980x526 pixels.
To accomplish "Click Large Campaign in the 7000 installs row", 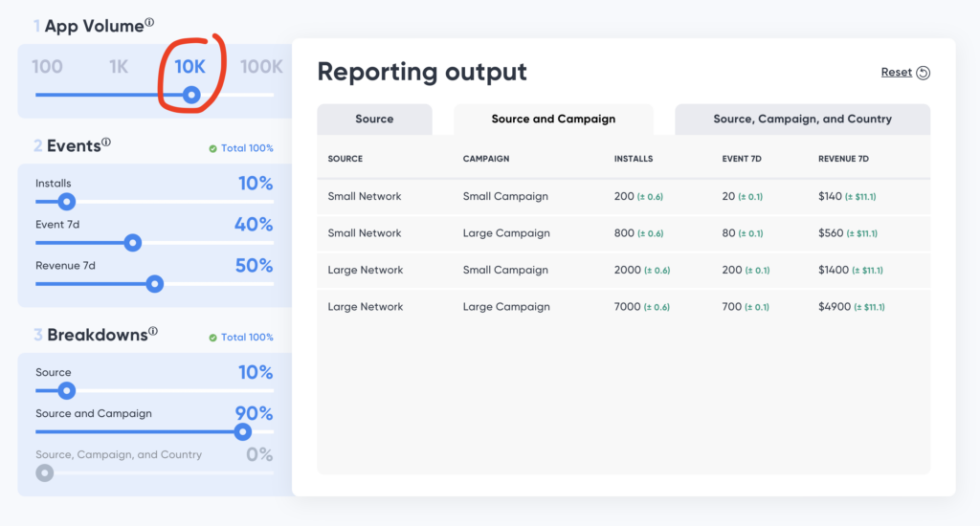I will (x=506, y=307).
